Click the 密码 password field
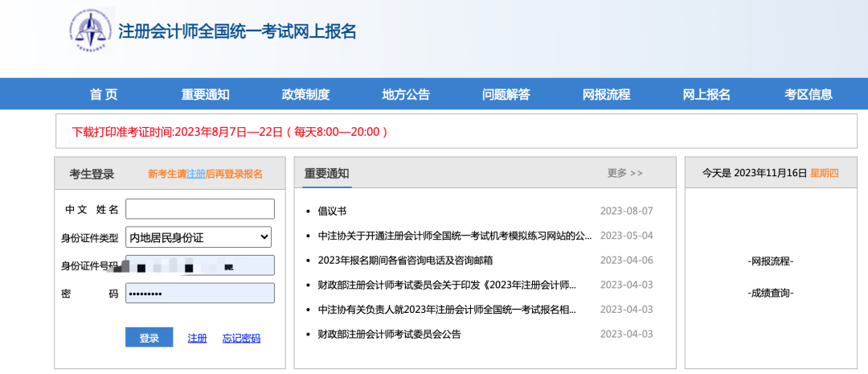 [199, 294]
